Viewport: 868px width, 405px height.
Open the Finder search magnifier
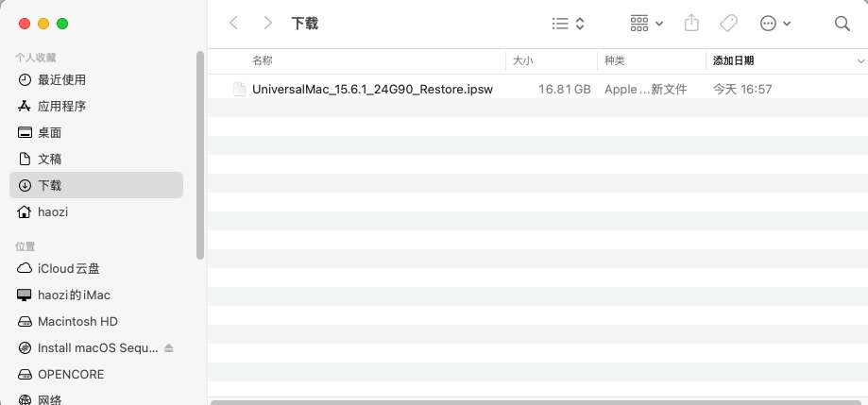(x=842, y=23)
